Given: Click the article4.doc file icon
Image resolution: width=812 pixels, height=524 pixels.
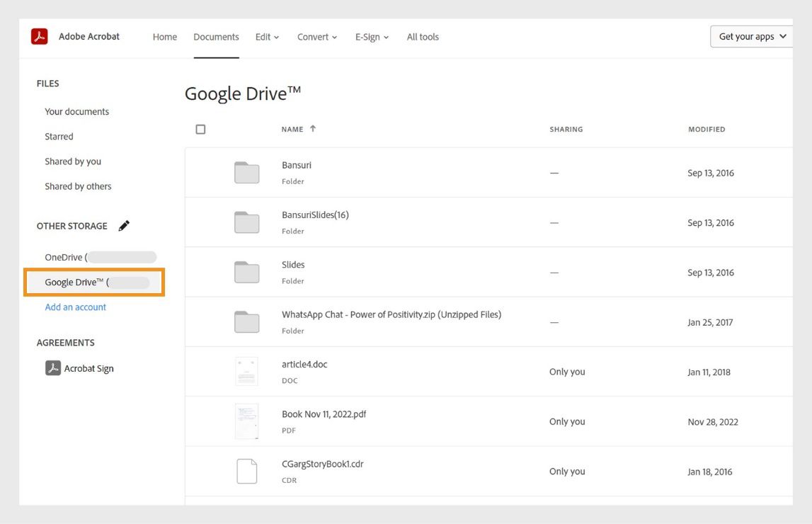Looking at the screenshot, I should (246, 371).
